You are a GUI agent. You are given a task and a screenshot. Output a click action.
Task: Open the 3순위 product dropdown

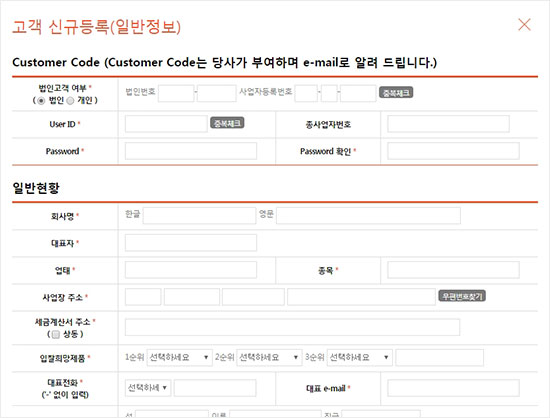click(x=360, y=357)
